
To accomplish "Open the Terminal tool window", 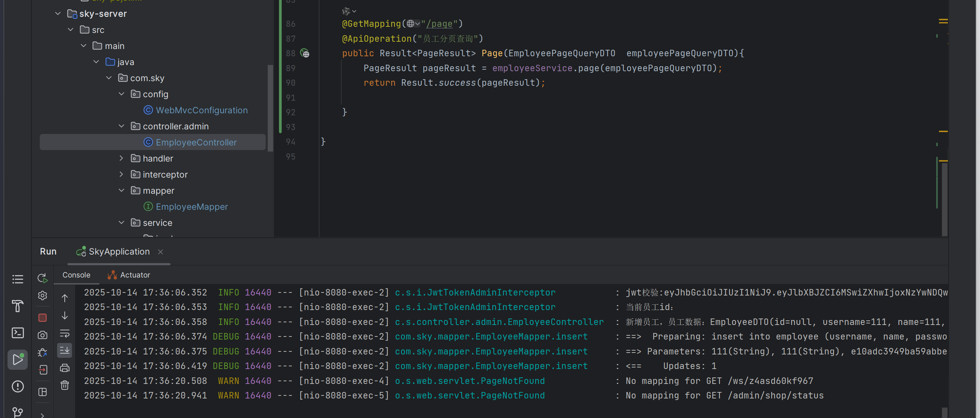I will click(18, 333).
